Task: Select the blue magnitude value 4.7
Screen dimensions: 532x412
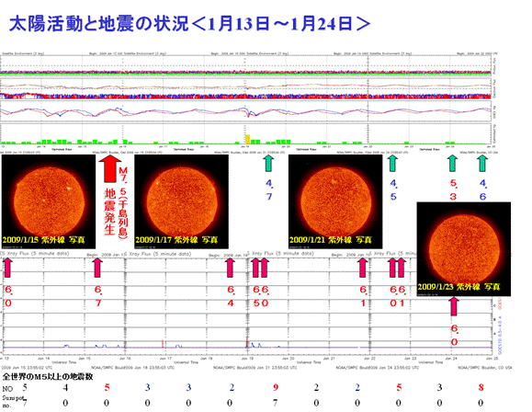Action: pos(269,189)
